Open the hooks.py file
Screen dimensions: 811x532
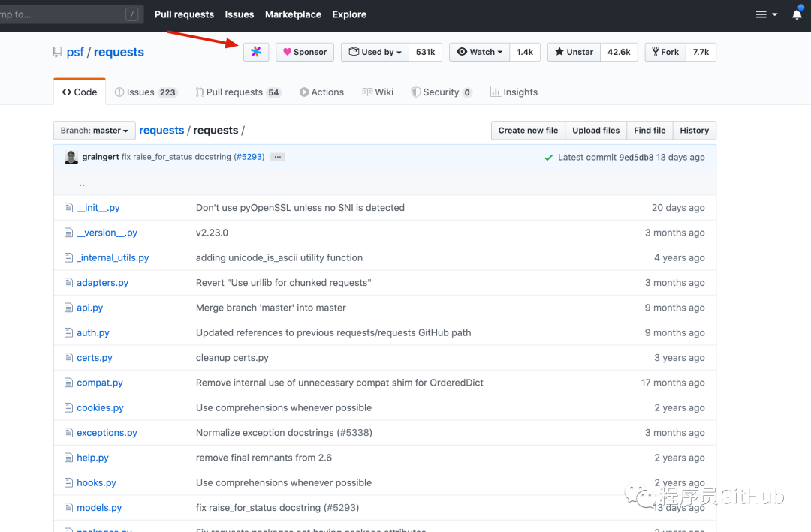(x=96, y=483)
